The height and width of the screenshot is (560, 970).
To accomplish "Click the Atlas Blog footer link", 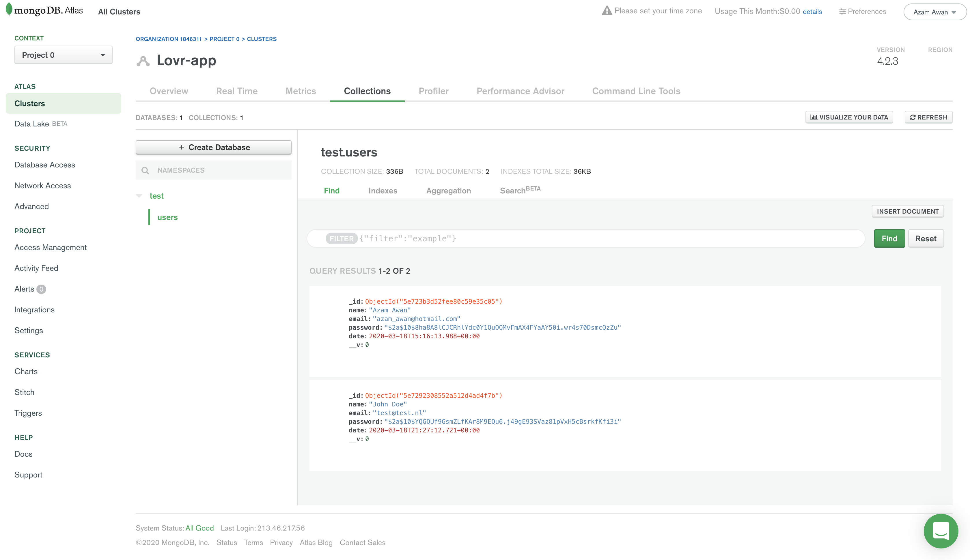I will [316, 542].
